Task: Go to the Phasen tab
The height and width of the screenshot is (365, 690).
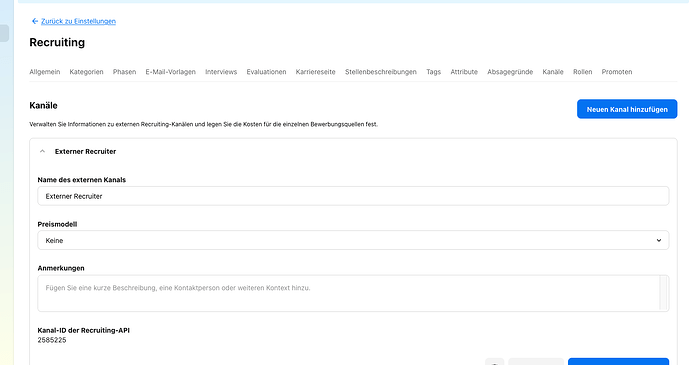Action: [x=124, y=72]
